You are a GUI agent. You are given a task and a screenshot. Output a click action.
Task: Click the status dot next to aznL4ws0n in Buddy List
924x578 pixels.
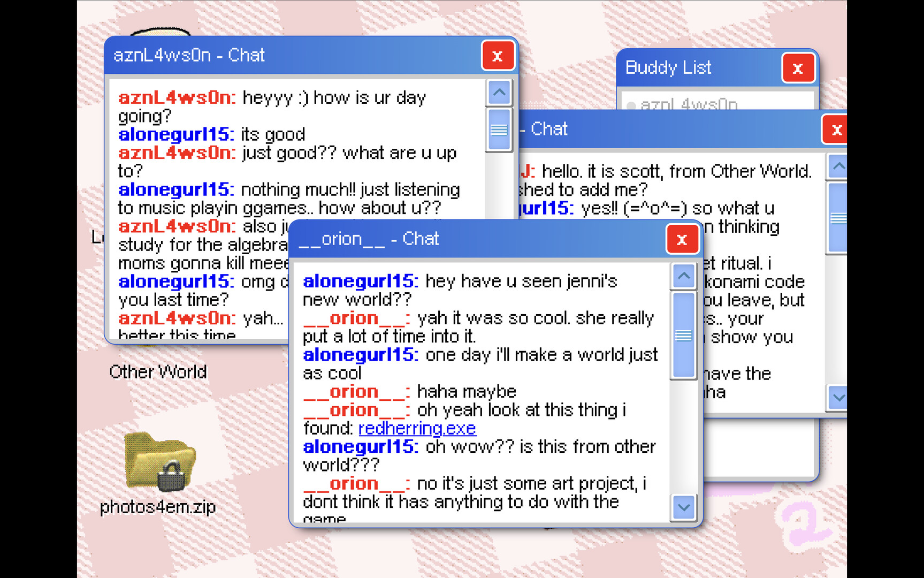[631, 105]
